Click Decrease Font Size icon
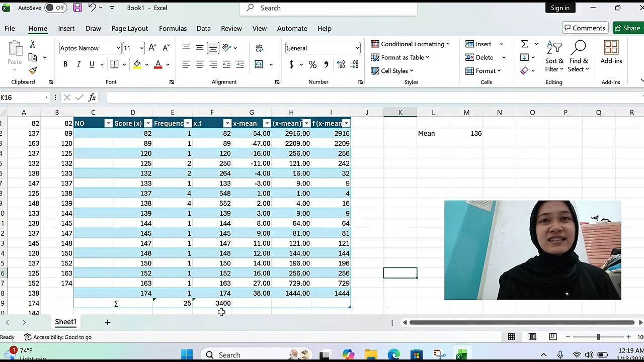Image resolution: width=644 pixels, height=362 pixels. click(166, 48)
